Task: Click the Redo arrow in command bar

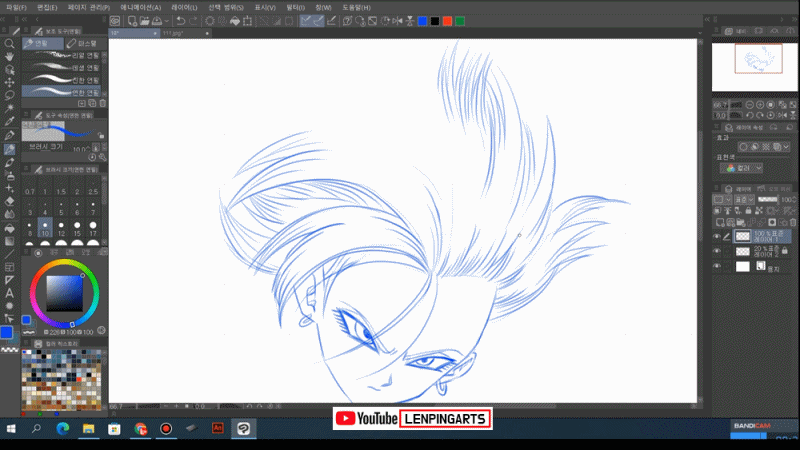Action: pyautogui.click(x=193, y=21)
